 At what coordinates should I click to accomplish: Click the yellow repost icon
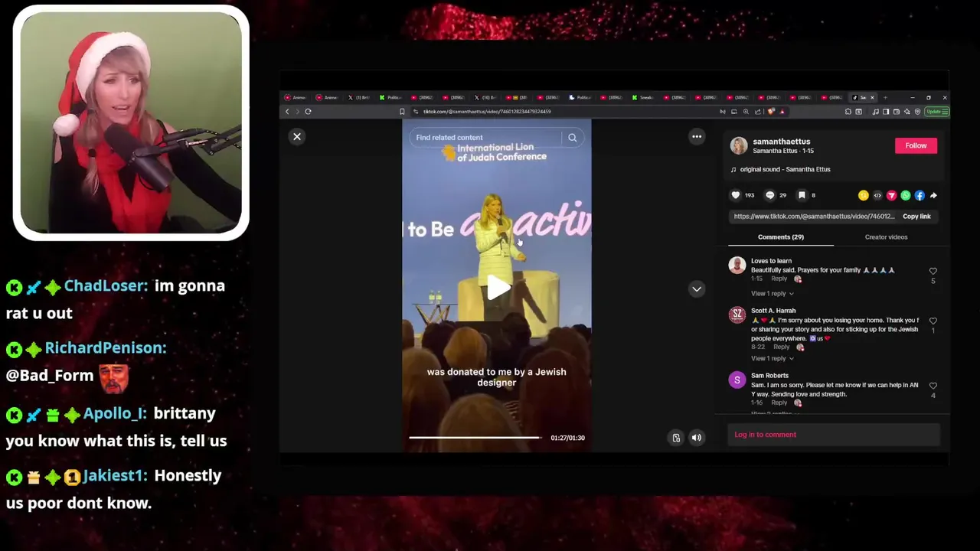[x=864, y=195]
